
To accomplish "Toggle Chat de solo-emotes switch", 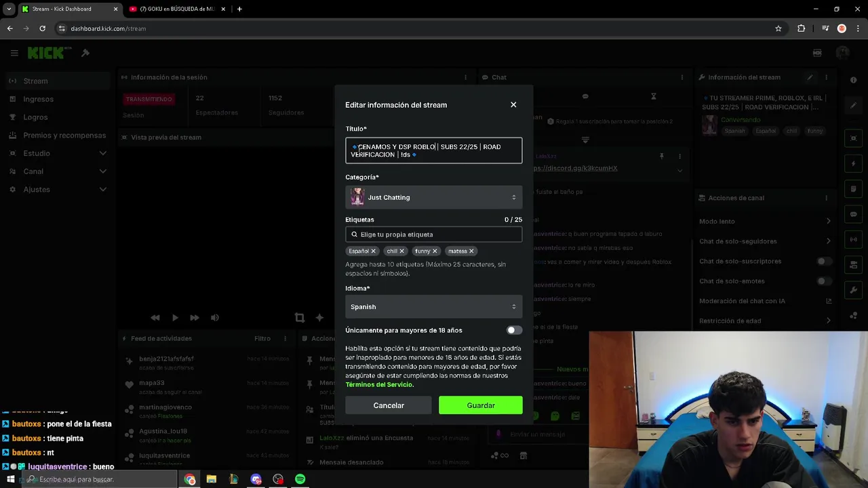I will click(824, 281).
